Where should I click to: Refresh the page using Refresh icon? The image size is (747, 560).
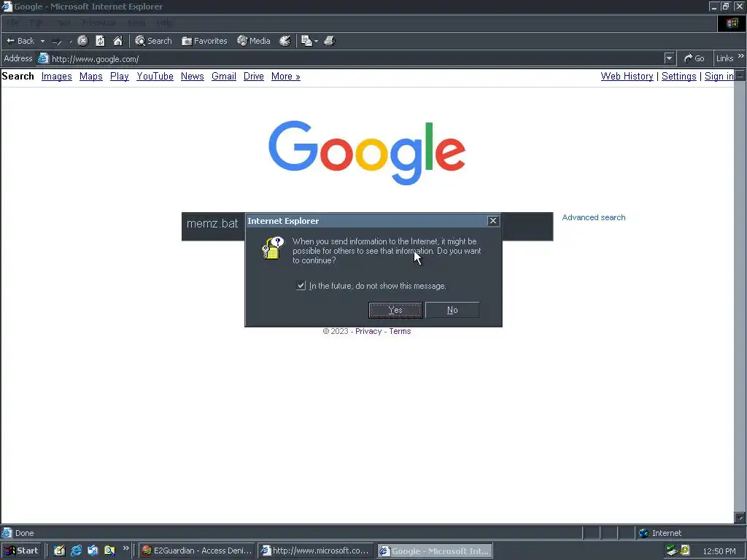click(x=100, y=41)
